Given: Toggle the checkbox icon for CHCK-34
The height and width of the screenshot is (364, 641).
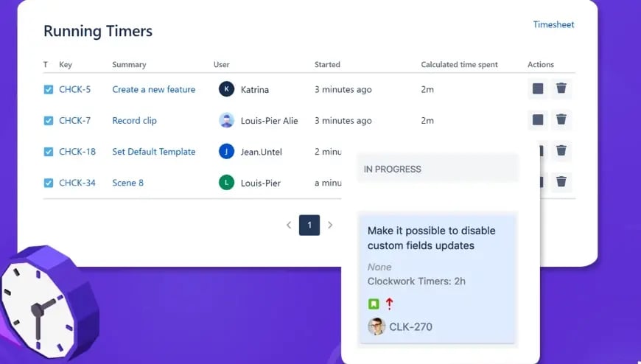Looking at the screenshot, I should (48, 183).
